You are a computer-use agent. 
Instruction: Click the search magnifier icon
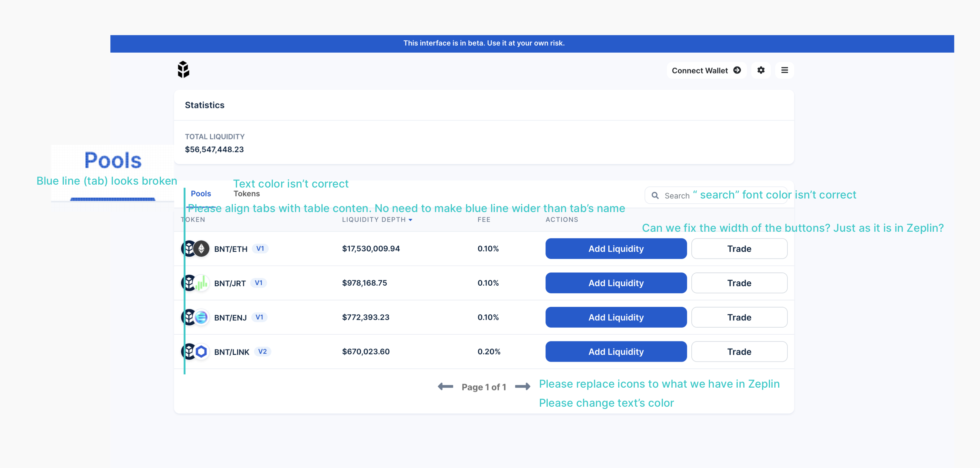pos(655,195)
